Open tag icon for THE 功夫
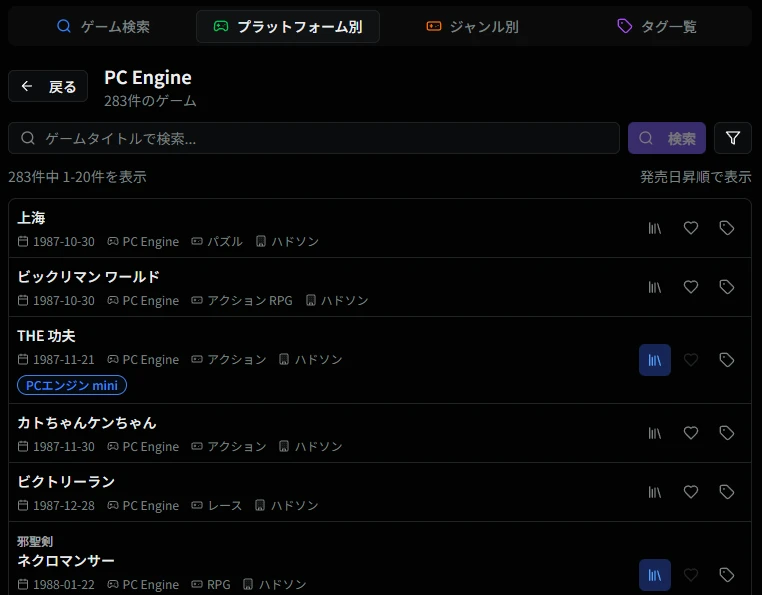762x595 pixels. [727, 360]
